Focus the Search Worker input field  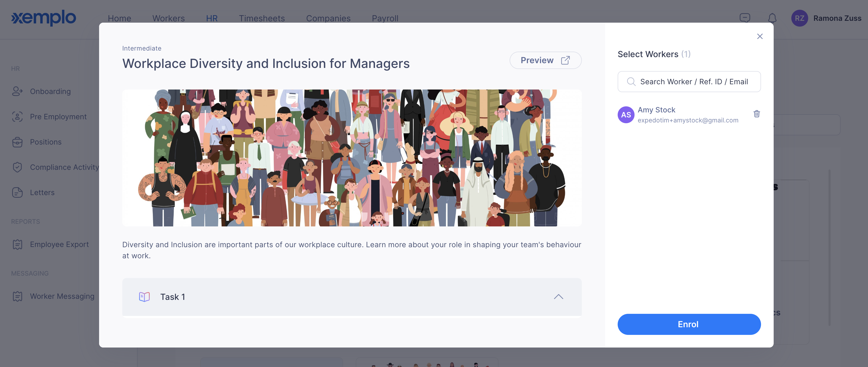(x=689, y=81)
